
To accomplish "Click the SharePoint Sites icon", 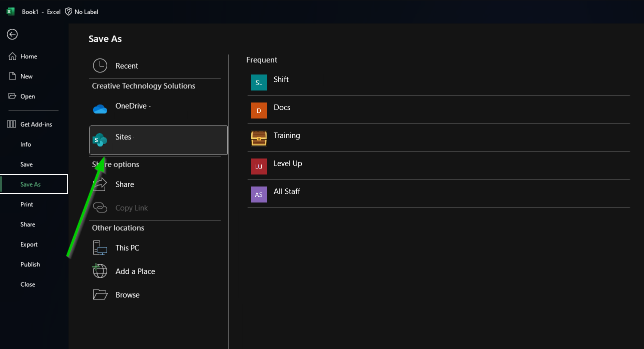I will (100, 139).
